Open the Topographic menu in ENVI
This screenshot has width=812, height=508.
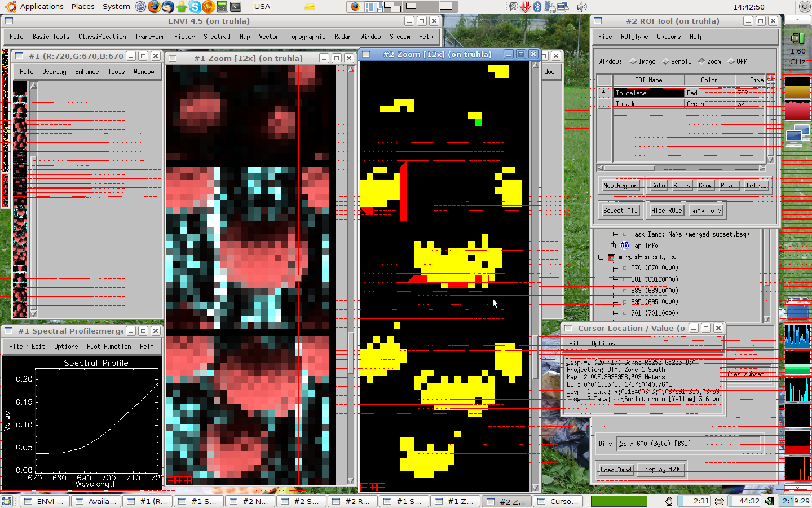pos(307,37)
